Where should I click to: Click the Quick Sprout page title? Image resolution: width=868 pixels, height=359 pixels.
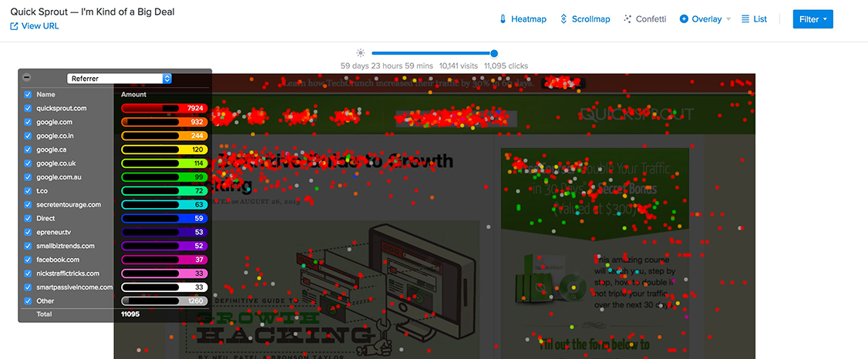[93, 12]
